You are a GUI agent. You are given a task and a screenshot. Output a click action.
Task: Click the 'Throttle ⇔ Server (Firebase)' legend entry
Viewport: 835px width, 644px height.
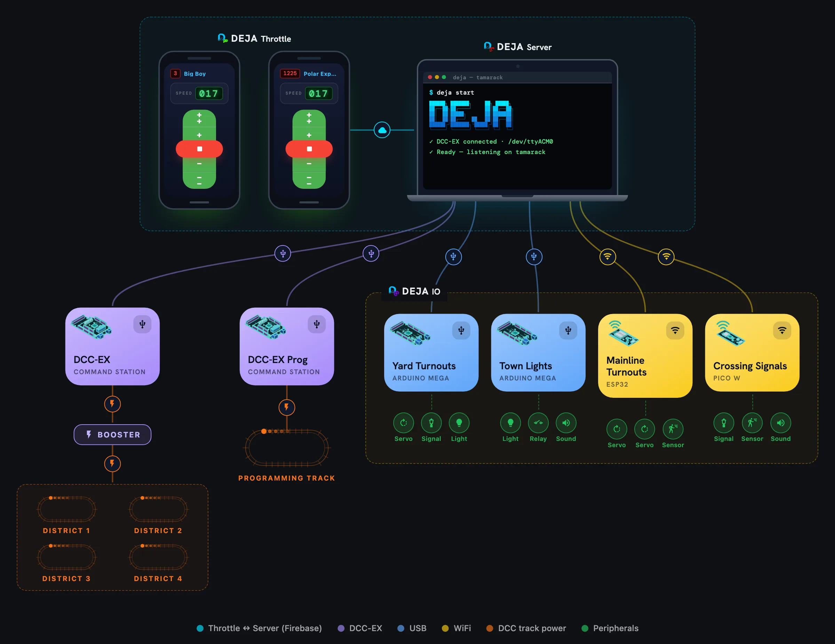click(259, 628)
